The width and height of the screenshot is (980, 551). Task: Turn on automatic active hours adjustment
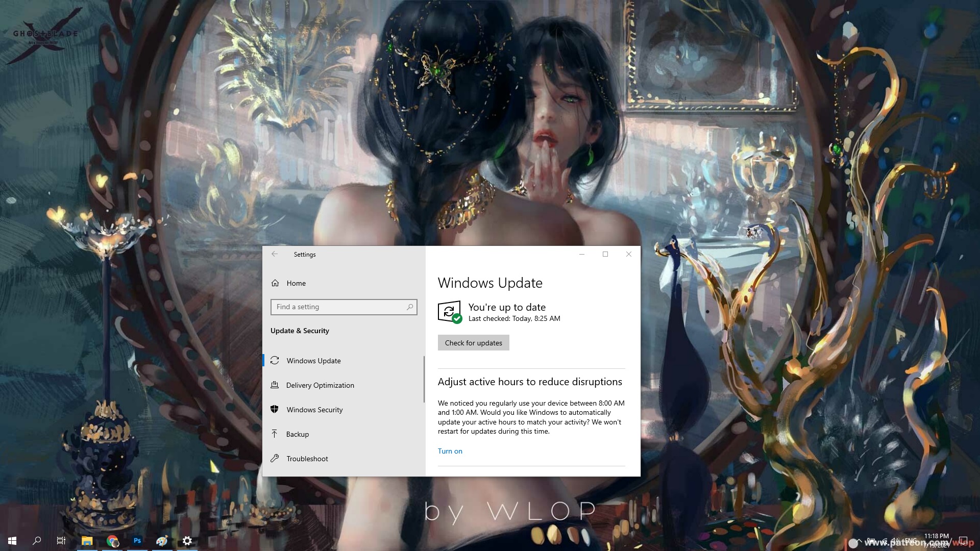(450, 451)
